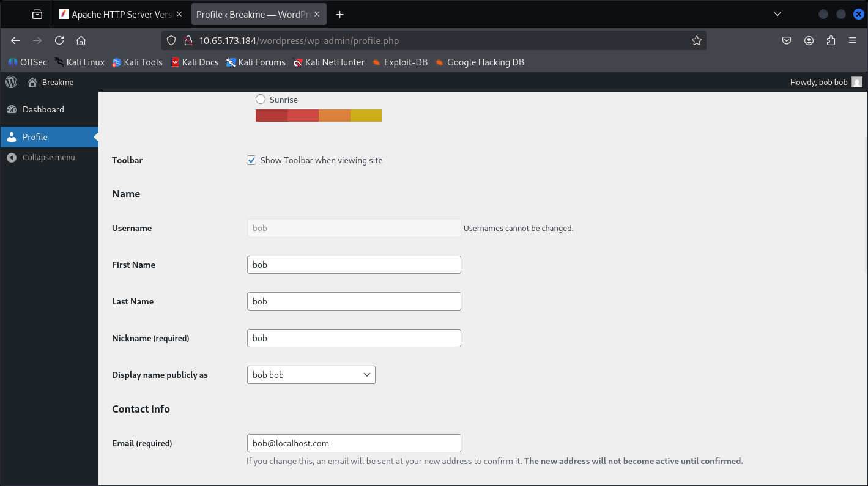
Task: Open the Firefox account icon
Action: [809, 40]
